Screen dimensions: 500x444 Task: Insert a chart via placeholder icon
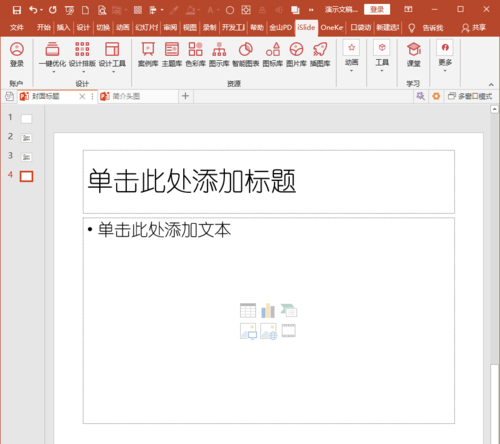tap(268, 311)
